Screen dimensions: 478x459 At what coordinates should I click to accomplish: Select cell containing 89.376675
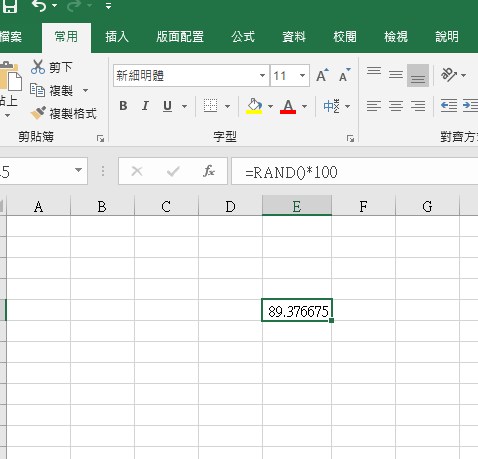point(297,310)
